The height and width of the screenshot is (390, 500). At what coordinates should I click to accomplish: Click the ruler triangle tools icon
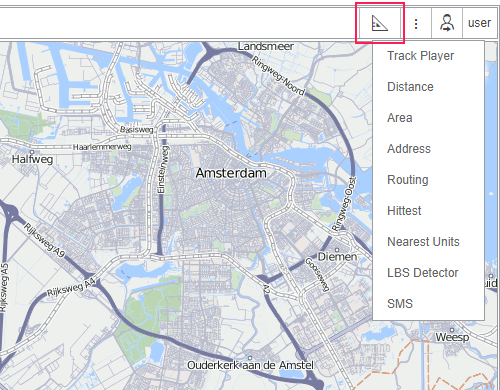(380, 23)
